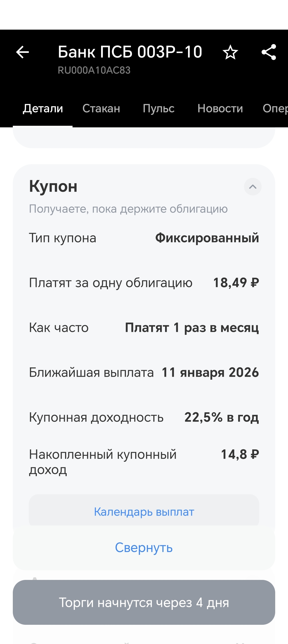Select the 18,49 ₽ coupon payment value
The image size is (288, 644).
[x=236, y=282]
